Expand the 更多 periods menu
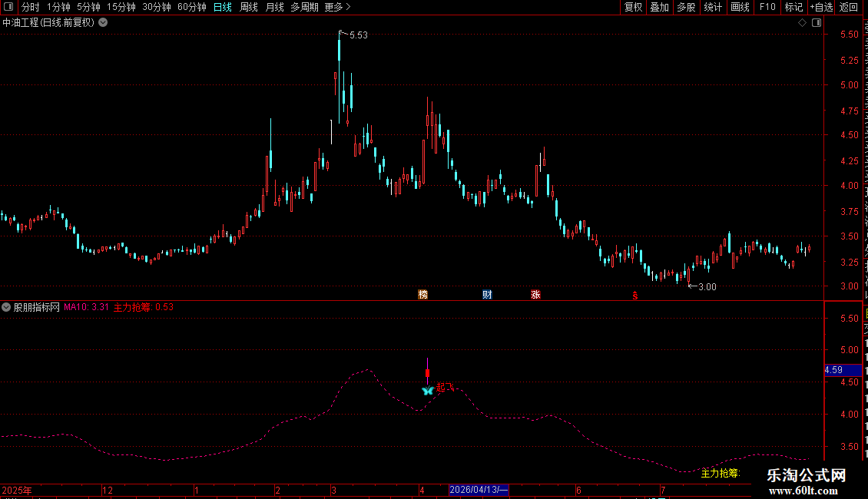Image resolution: width=868 pixels, height=499 pixels. coord(337,7)
